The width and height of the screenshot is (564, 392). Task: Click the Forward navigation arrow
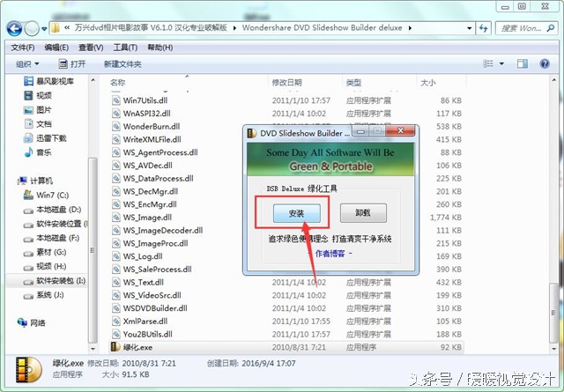[x=32, y=28]
